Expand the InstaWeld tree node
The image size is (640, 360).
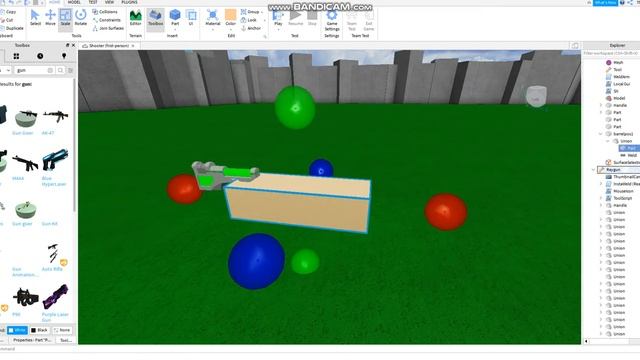tap(601, 184)
